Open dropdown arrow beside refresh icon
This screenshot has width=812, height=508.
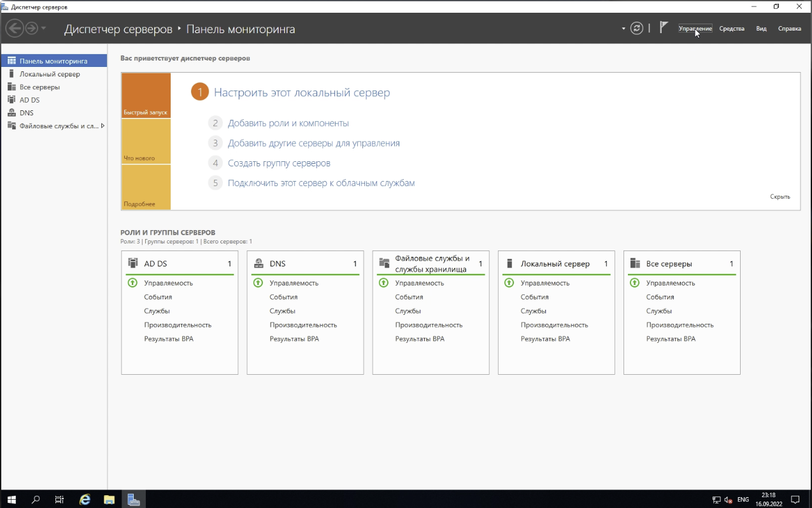click(x=623, y=29)
